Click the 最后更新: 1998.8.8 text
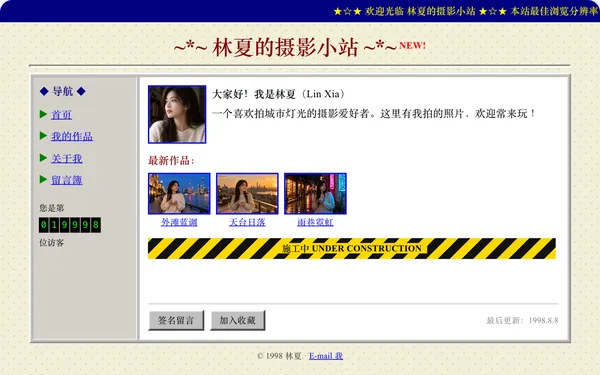The width and height of the screenshot is (600, 375). click(x=522, y=320)
